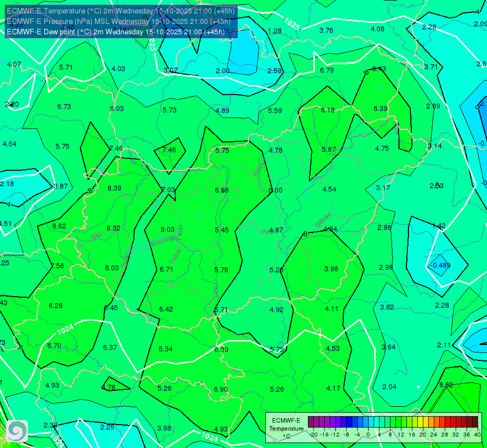Click the 4.54 temperature value
The image size is (487, 448).
pyautogui.click(x=329, y=189)
